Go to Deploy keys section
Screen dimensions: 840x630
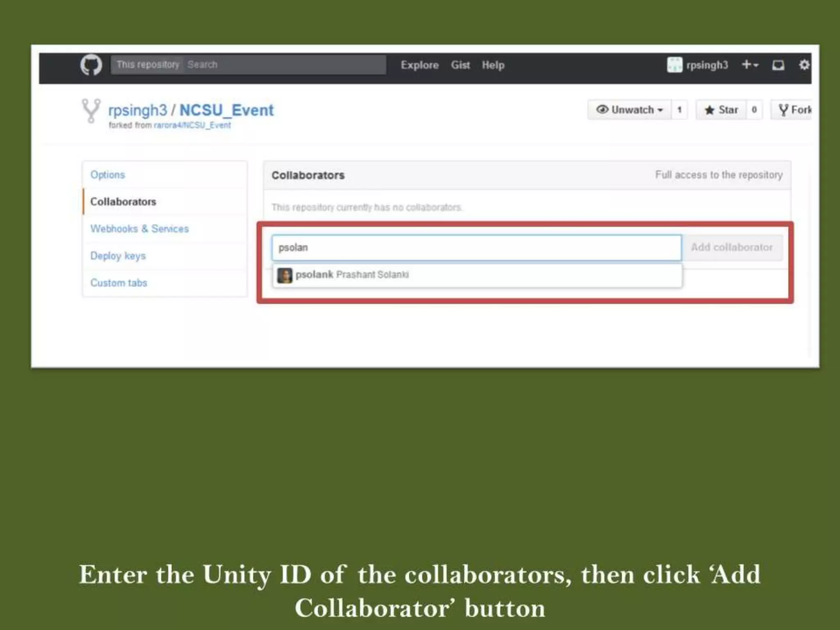pos(118,256)
